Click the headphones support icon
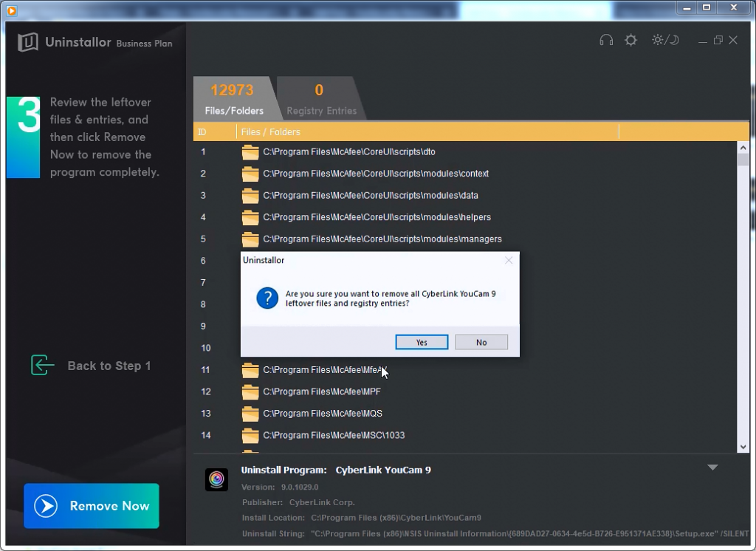756x551 pixels. click(606, 40)
